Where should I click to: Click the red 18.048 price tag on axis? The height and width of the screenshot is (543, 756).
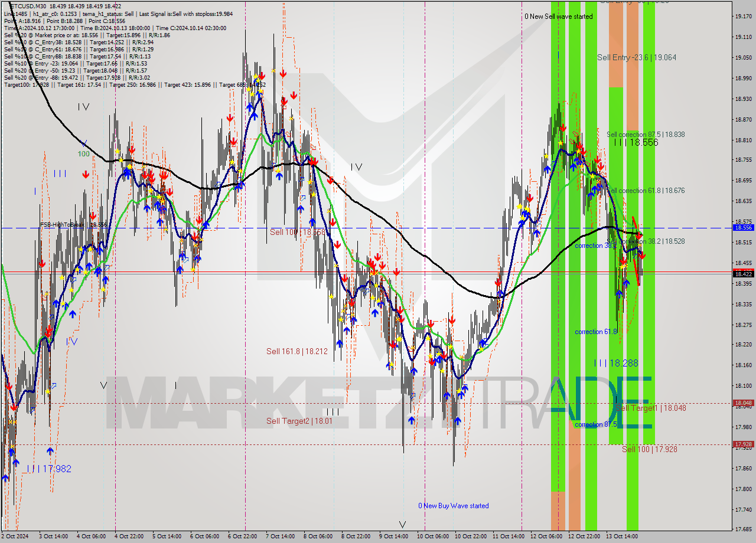[743, 403]
